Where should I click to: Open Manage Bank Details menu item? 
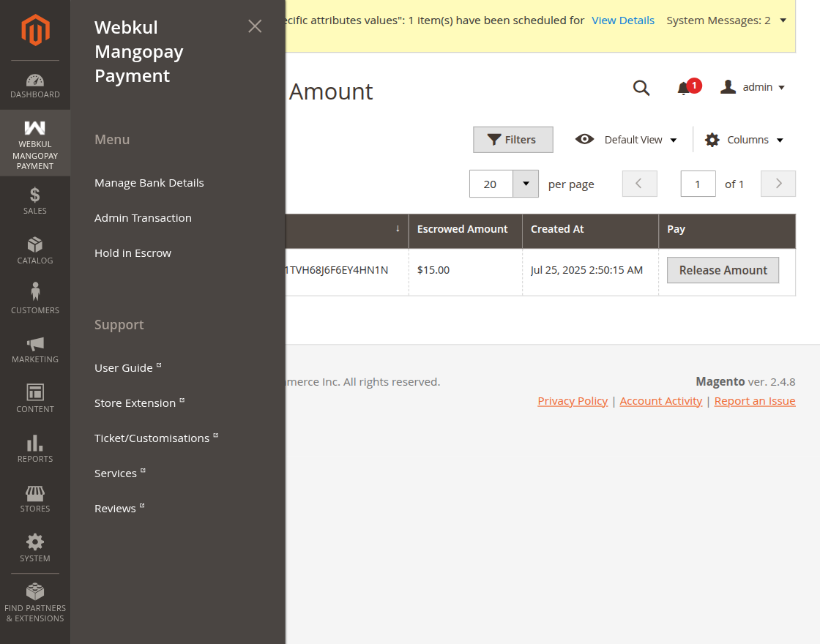(x=149, y=183)
